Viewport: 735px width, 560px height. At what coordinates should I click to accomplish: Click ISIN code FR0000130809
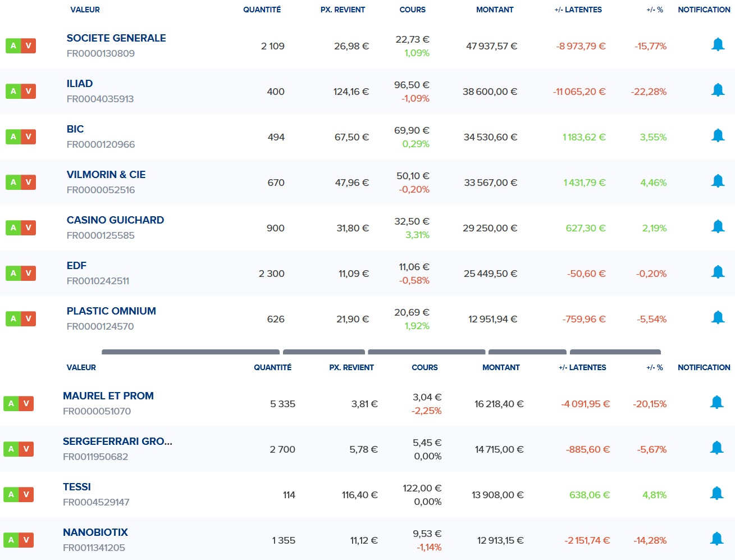coord(101,53)
